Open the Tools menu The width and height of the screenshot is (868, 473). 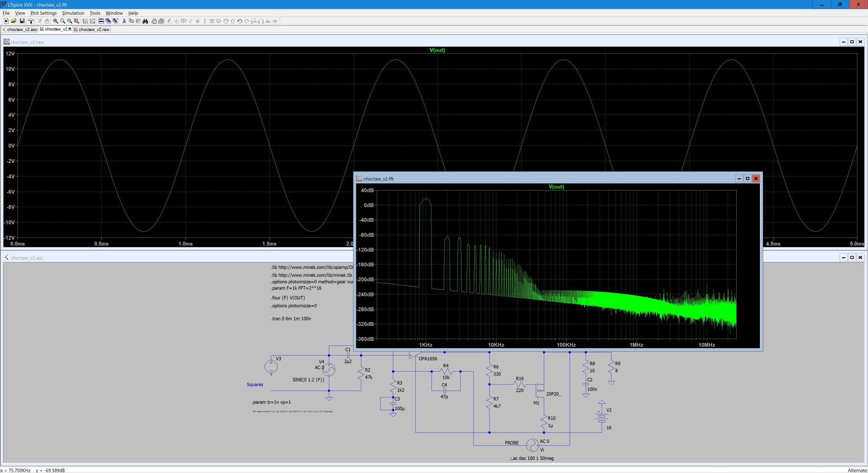[95, 13]
